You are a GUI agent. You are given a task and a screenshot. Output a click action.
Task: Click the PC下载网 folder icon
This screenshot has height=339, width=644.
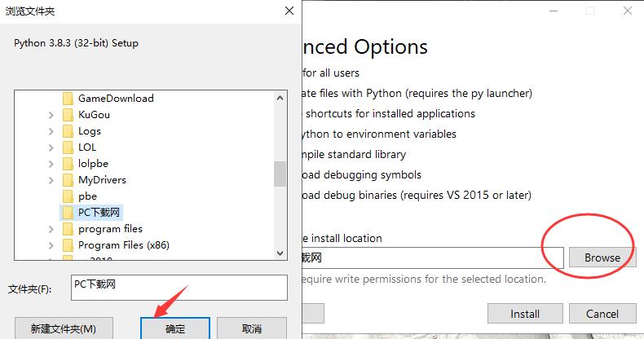tap(68, 213)
